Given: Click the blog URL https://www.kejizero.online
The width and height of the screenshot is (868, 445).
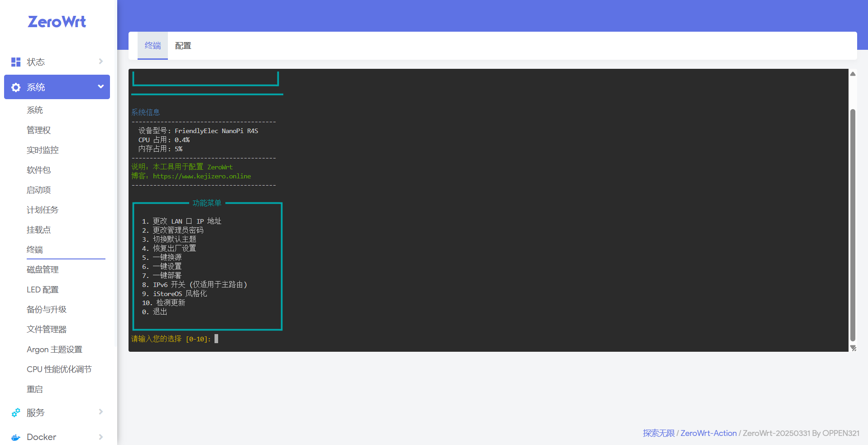Looking at the screenshot, I should pyautogui.click(x=202, y=176).
